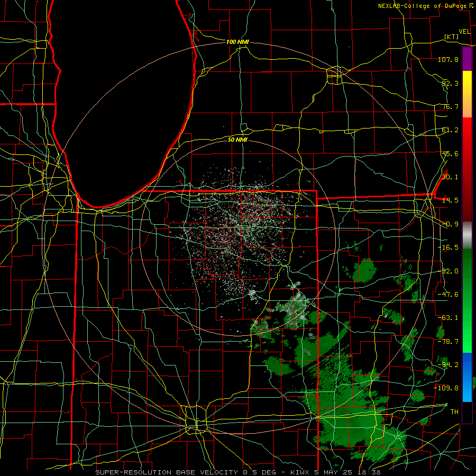Image resolution: width=476 pixels, height=476 pixels.
Task: Click the -94.2 scale value
Action: tap(448, 365)
